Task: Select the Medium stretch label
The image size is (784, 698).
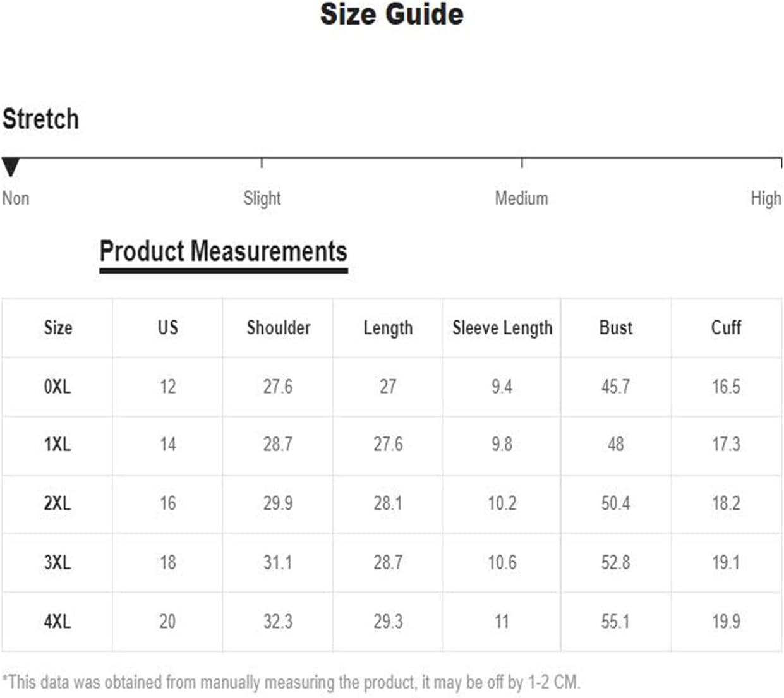Action: 521,198
